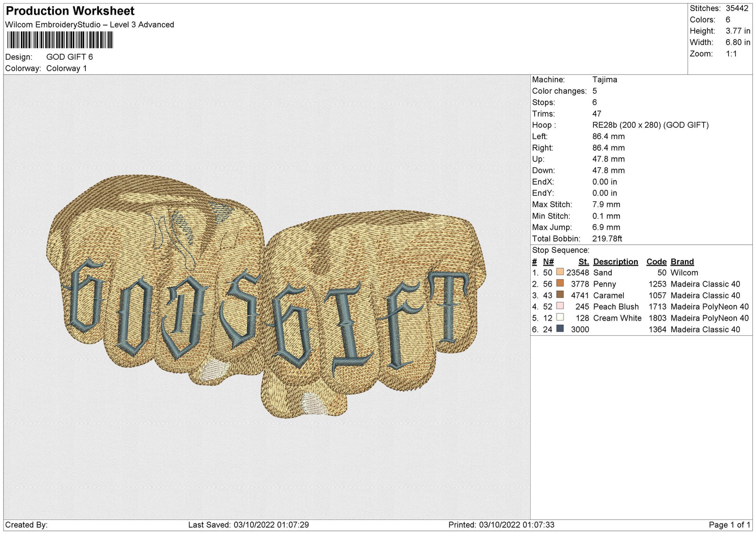Click the Stops value 6
Viewport: 756px width, 534px height.
coord(595,103)
